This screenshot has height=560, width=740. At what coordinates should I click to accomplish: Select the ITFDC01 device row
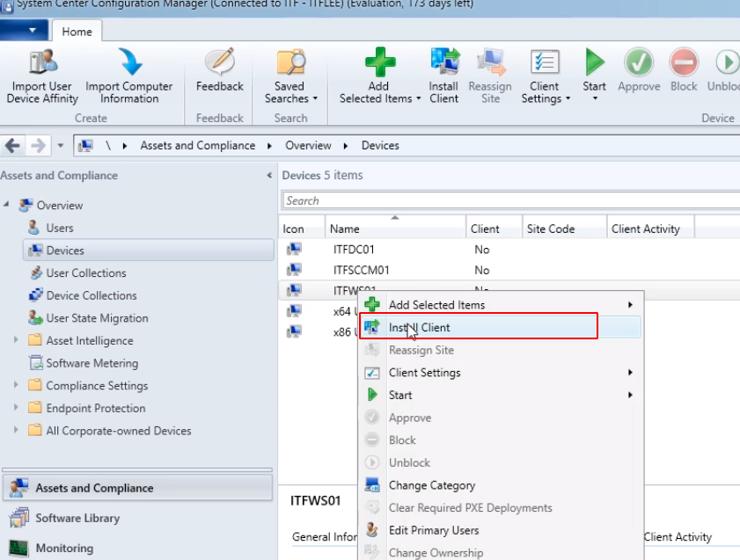(509, 250)
